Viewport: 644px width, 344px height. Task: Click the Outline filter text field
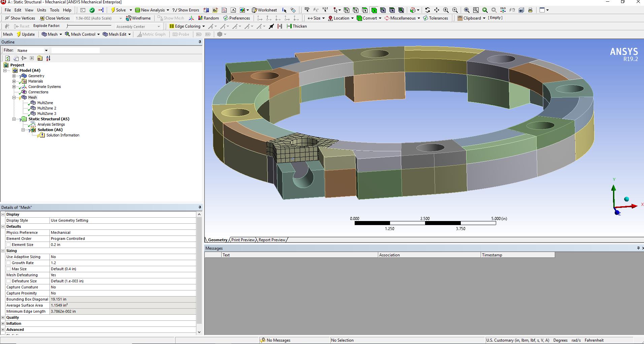tap(75, 51)
